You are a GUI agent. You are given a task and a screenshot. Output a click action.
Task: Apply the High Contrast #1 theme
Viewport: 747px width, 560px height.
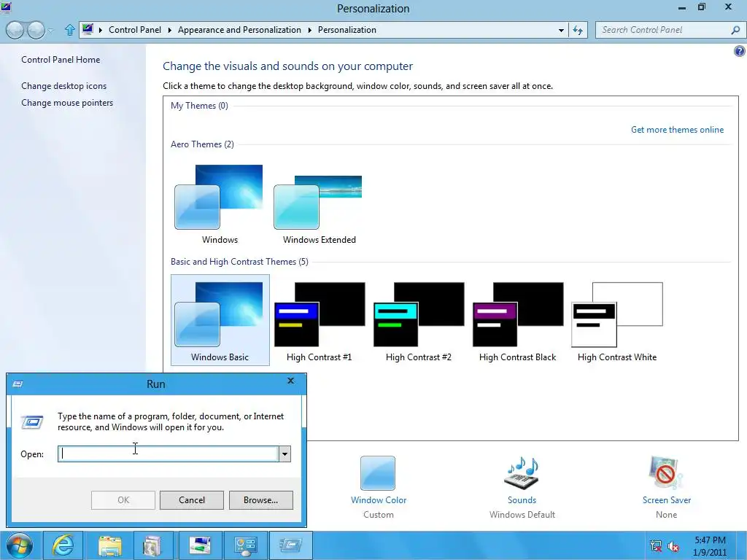pyautogui.click(x=319, y=322)
